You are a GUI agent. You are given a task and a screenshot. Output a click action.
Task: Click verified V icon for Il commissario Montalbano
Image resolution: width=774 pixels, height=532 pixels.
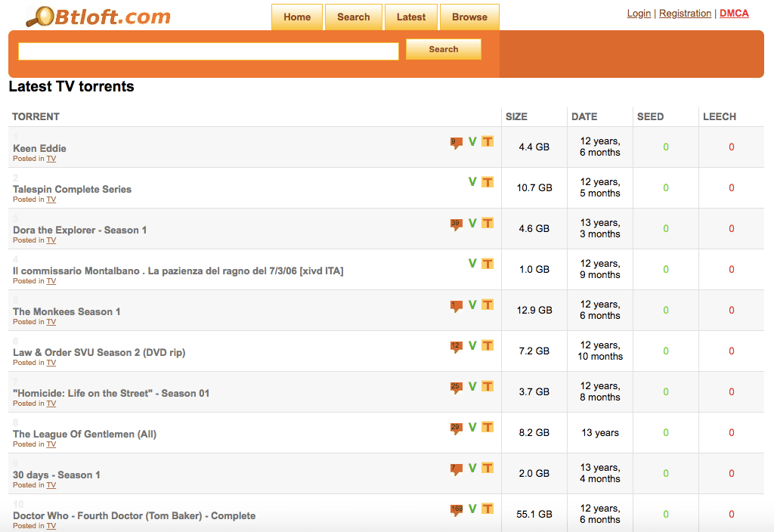[x=472, y=264]
